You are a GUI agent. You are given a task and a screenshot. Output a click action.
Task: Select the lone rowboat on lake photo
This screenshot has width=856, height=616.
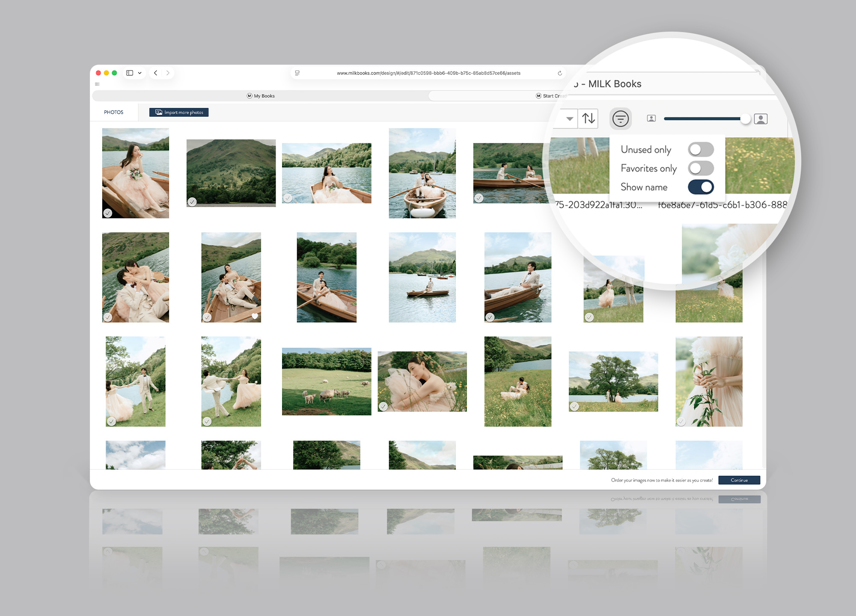pos(422,277)
